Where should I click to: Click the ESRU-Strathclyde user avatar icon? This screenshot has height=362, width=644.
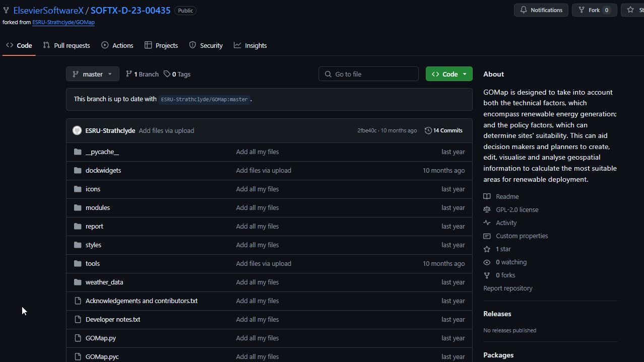point(77,130)
